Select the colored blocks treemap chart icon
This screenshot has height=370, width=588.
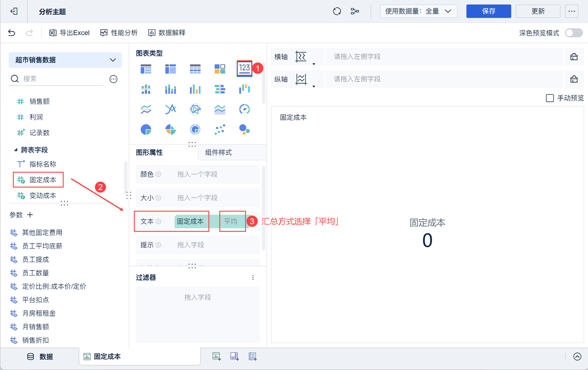[x=220, y=69]
